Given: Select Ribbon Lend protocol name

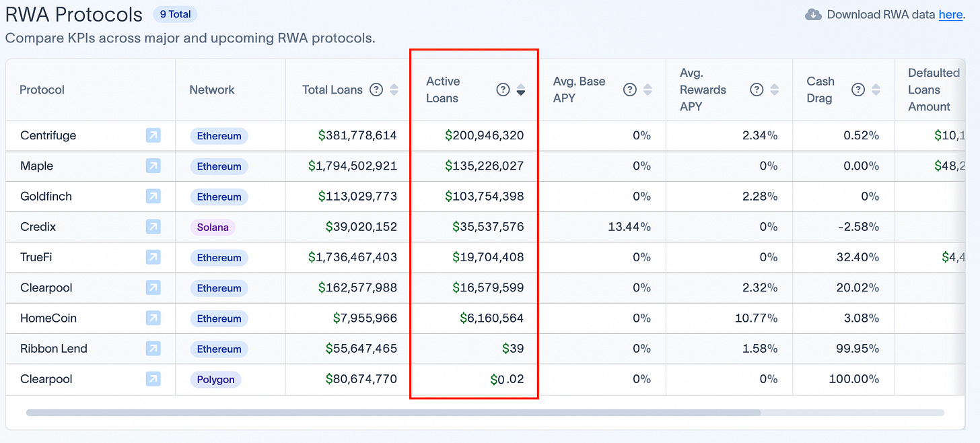Looking at the screenshot, I should tap(54, 348).
